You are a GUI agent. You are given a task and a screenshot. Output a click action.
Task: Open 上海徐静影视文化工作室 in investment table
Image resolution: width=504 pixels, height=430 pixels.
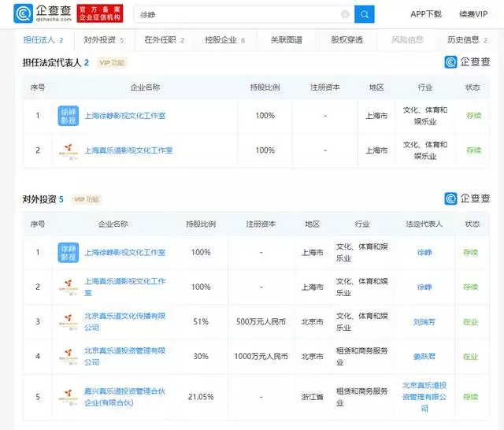pos(124,252)
